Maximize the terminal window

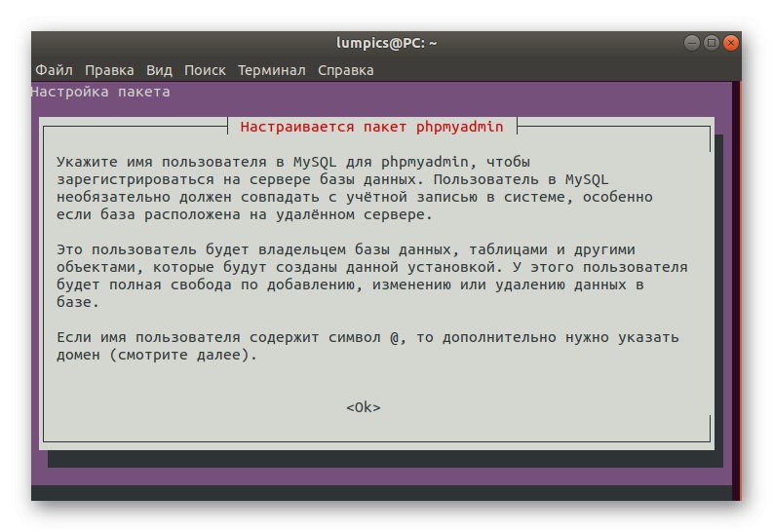(x=712, y=43)
